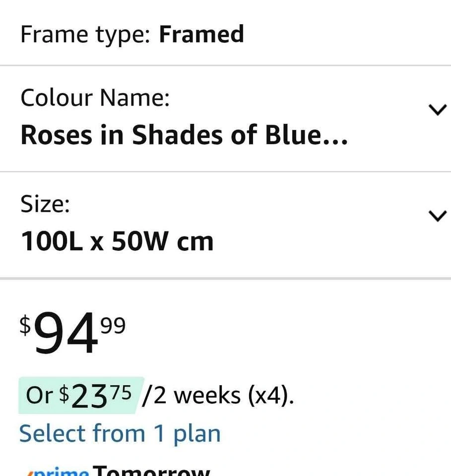Tap the word 'plan' in the plan link
The image size is (451, 476).
tap(196, 434)
